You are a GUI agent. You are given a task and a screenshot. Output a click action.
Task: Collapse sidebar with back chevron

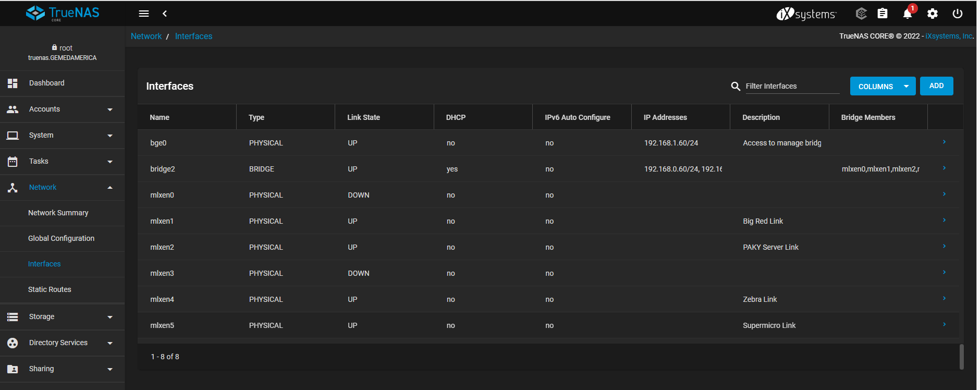pyautogui.click(x=165, y=14)
